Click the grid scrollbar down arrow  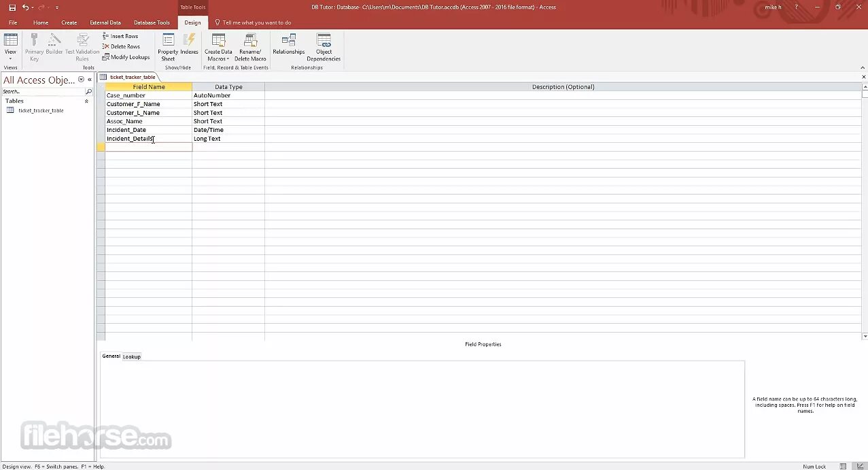[865, 337]
